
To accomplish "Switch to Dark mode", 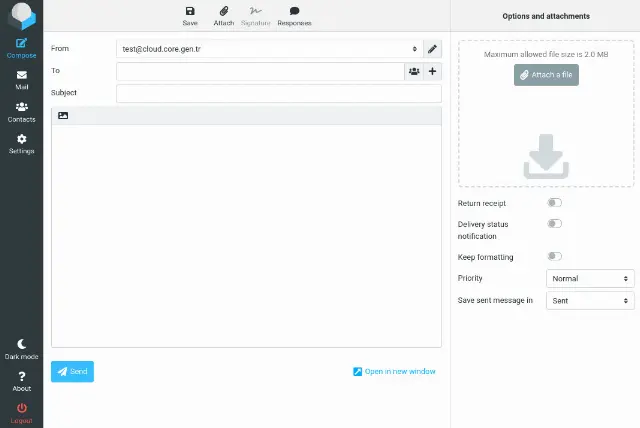I will click(x=21, y=349).
